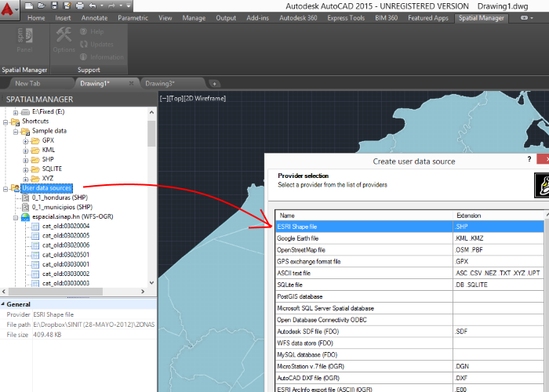Viewport: 549px width, 392px height.
Task: Collapse the Sample data tree node
Action: click(16, 132)
